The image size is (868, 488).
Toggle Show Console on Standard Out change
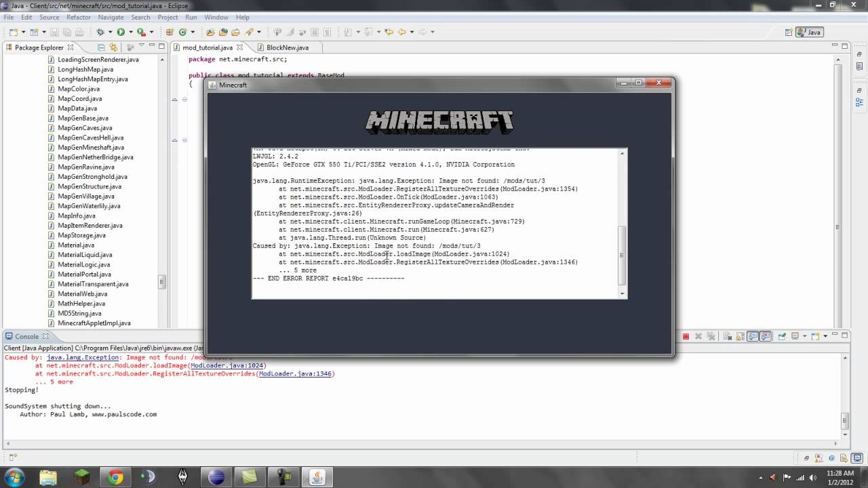point(753,336)
